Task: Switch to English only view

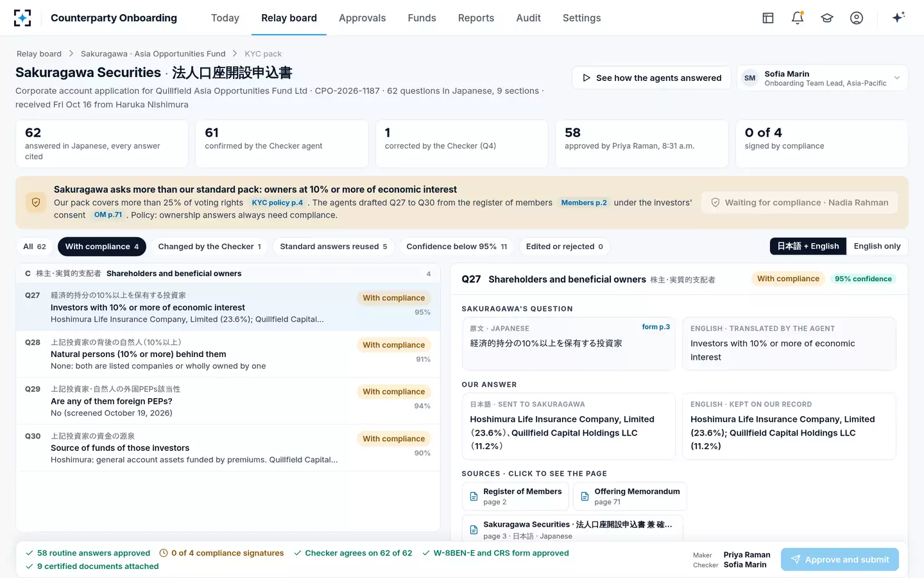Action: (877, 246)
